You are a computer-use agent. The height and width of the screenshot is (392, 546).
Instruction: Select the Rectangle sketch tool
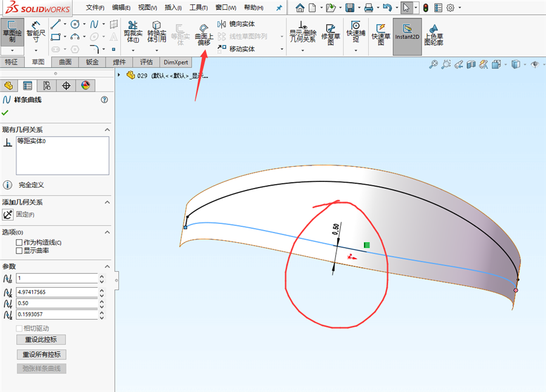click(x=56, y=36)
